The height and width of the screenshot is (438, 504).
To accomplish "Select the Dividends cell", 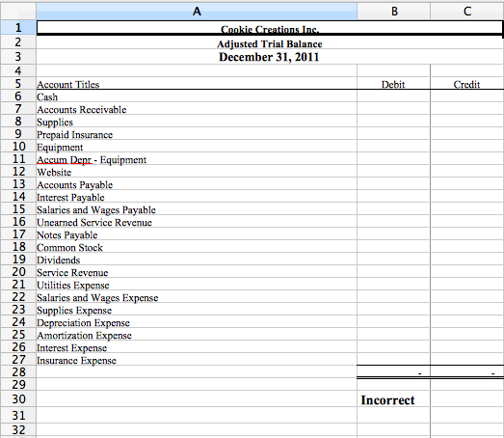I will tap(197, 260).
